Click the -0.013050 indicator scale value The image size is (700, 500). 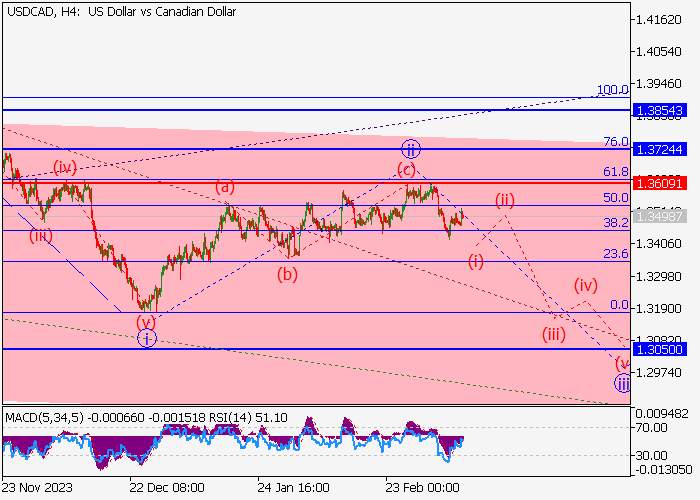(x=664, y=470)
